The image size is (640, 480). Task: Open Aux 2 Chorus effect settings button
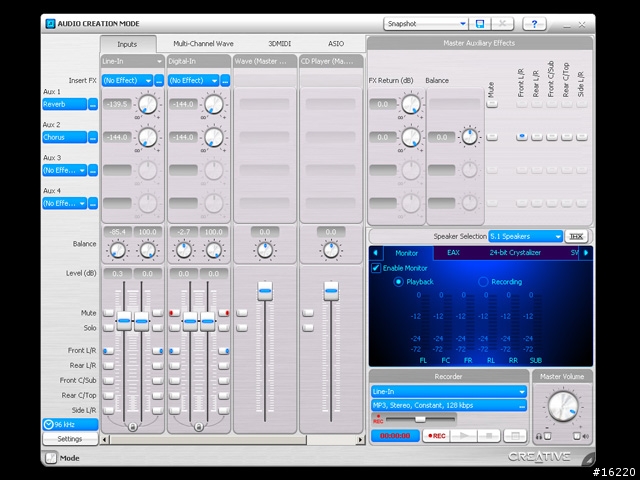(93, 137)
